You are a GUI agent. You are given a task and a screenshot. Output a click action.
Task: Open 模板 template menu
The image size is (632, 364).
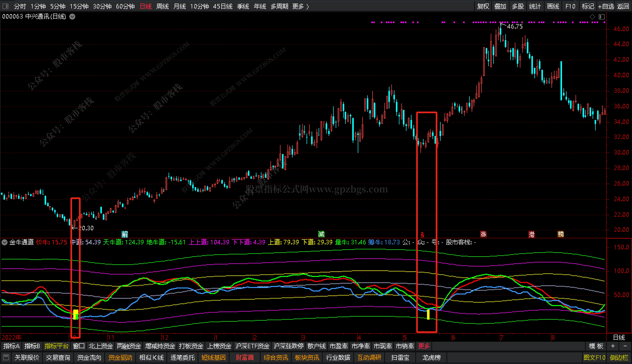[x=596, y=346]
